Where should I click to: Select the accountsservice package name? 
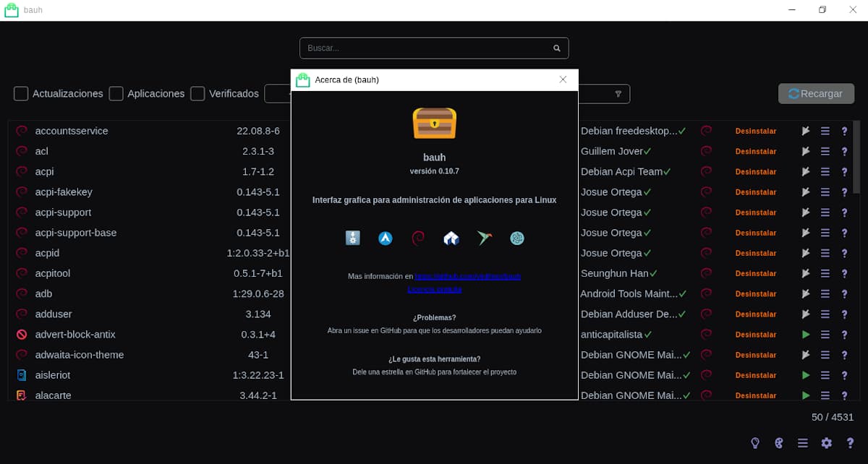72,131
